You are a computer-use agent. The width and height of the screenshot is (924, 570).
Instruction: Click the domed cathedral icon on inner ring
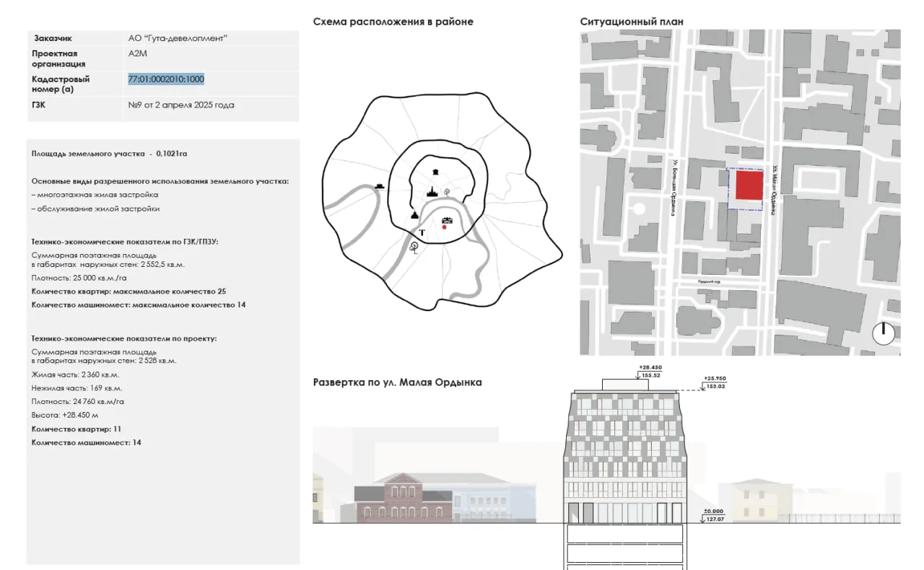point(415,214)
